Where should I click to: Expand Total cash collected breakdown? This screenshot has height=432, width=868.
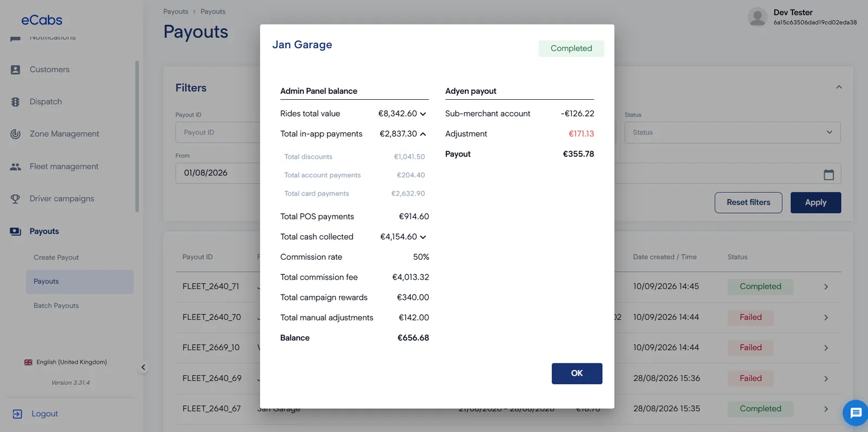tap(423, 237)
